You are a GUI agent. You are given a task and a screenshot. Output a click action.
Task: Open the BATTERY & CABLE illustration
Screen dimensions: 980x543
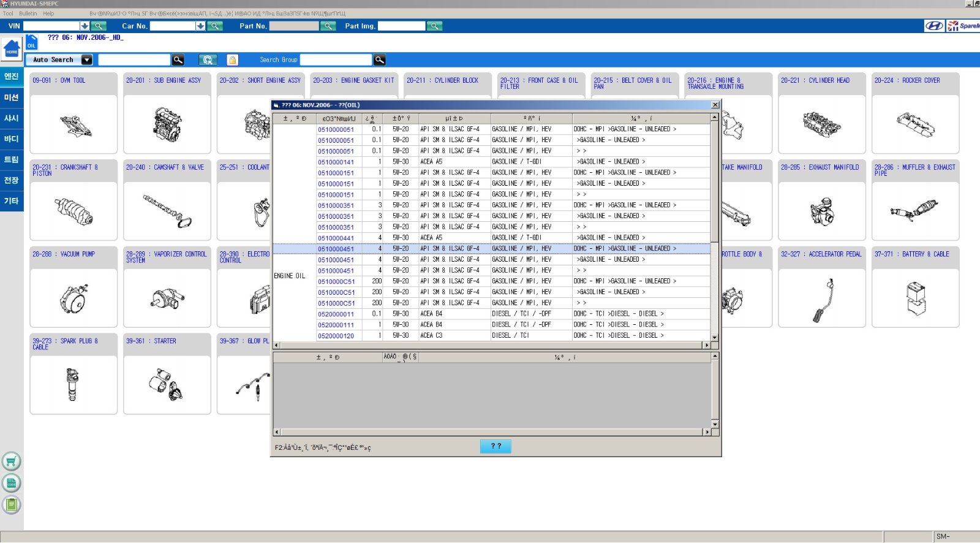[x=915, y=298]
